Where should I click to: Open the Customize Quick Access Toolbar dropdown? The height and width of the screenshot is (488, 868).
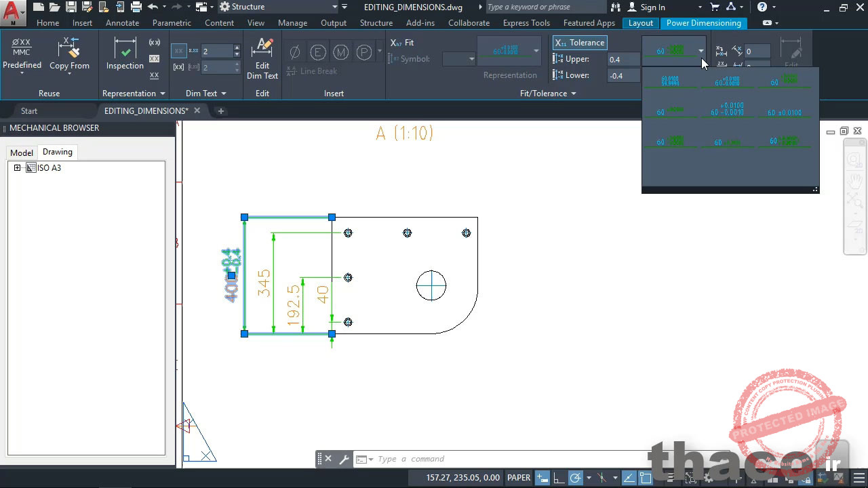pos(344,7)
